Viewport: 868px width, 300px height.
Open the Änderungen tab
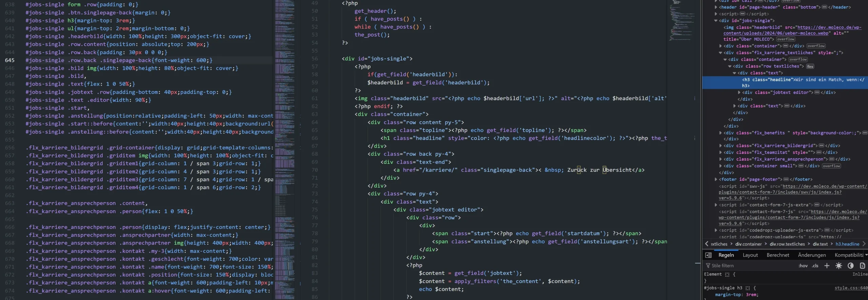coord(812,255)
